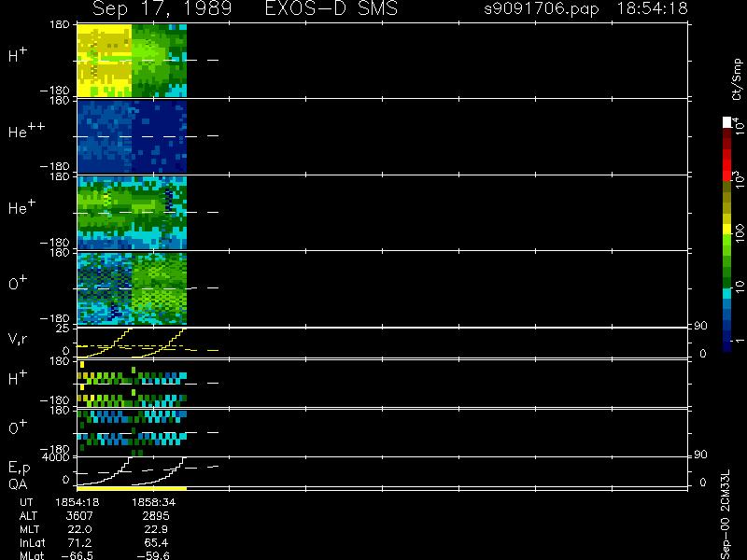
Task: Select the "E,p" panel label
Action: 19,469
